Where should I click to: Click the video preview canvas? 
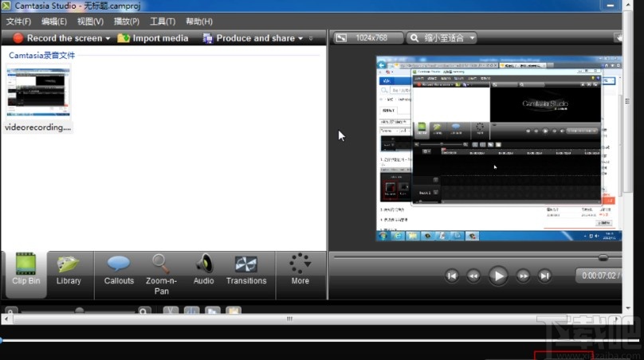[x=499, y=148]
